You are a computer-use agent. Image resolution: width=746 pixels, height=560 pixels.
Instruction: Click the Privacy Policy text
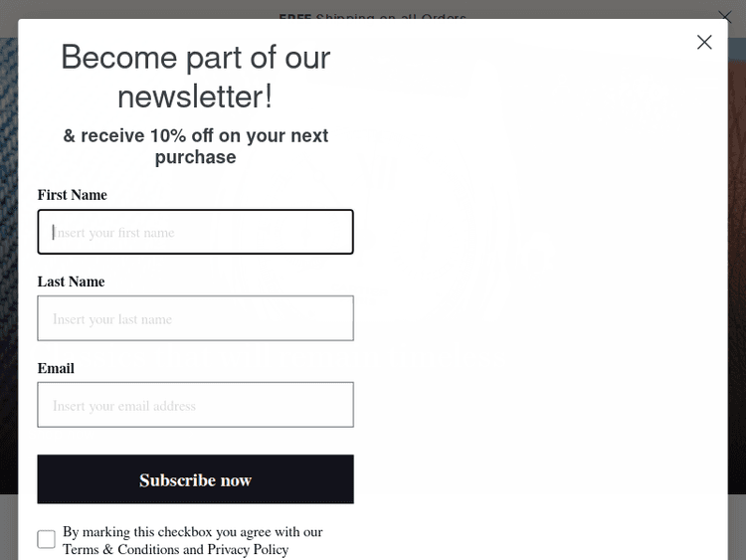(x=248, y=549)
